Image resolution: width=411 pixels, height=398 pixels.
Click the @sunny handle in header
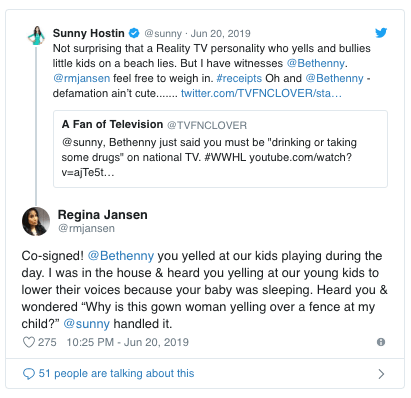pos(163,34)
